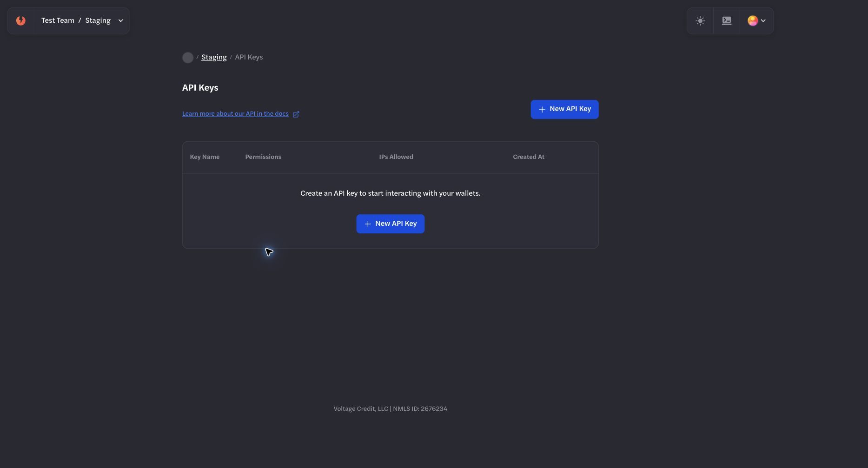This screenshot has width=868, height=468.
Task: Click the API Keys page heading
Action: point(200,88)
